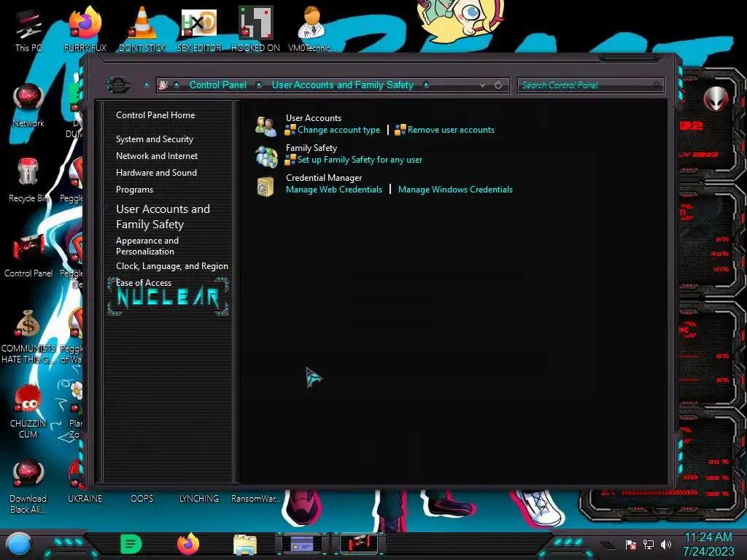Screen dimensions: 747x560
Task: Select OOPS desktop item label
Action: (142, 499)
